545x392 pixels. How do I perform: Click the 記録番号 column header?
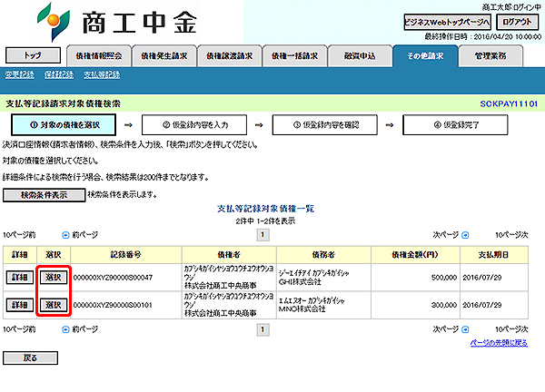pyautogui.click(x=126, y=255)
